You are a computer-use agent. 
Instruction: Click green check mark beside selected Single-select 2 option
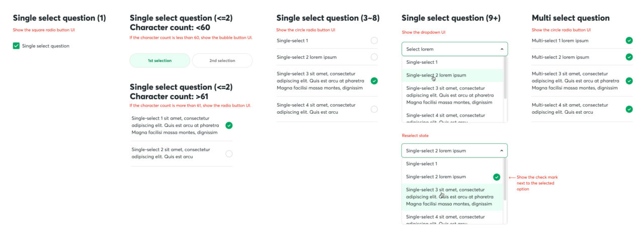click(497, 177)
